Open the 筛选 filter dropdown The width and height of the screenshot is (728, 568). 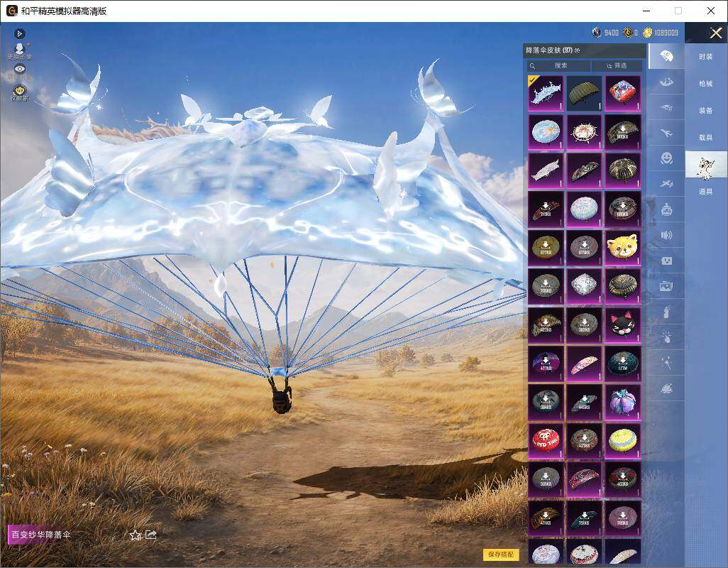pyautogui.click(x=617, y=65)
